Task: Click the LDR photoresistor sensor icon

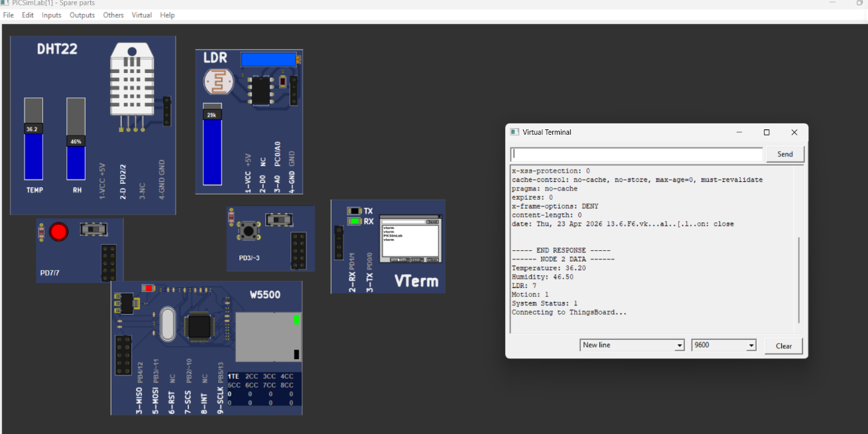Action: 217,83
